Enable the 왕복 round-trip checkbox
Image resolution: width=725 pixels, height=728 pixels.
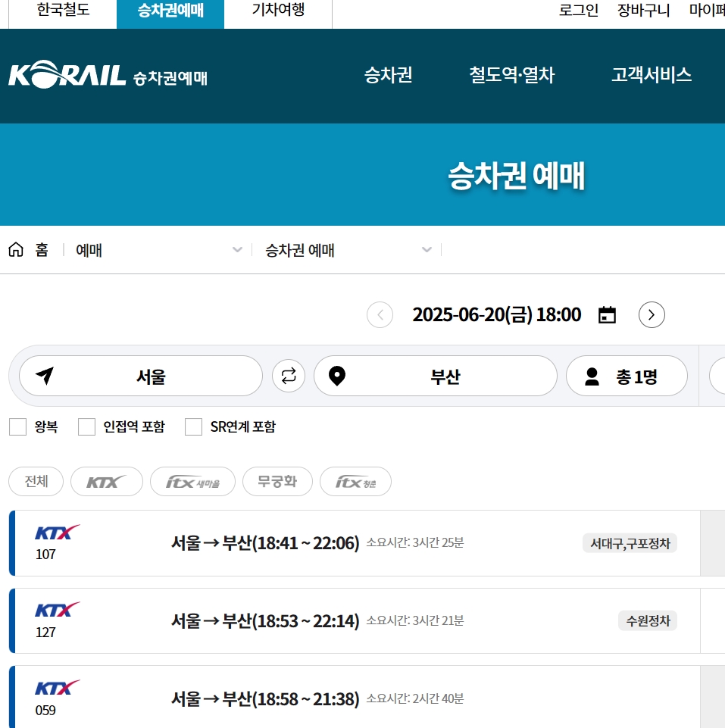coord(17,426)
